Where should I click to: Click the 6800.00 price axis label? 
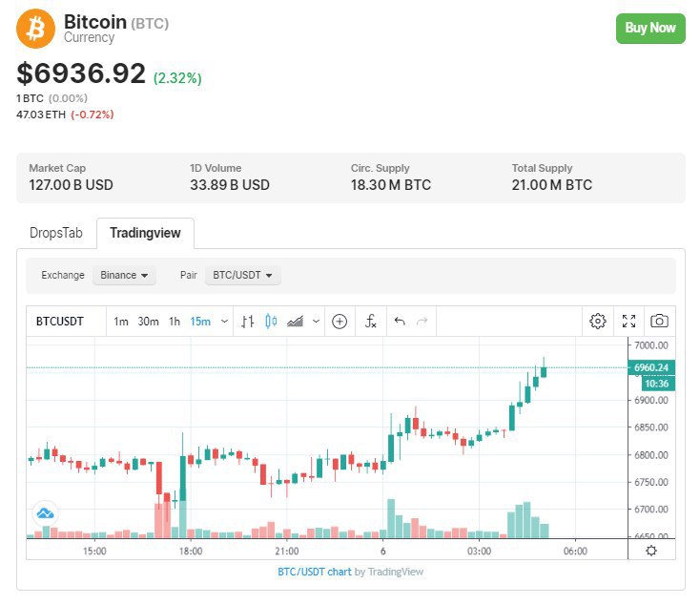651,455
